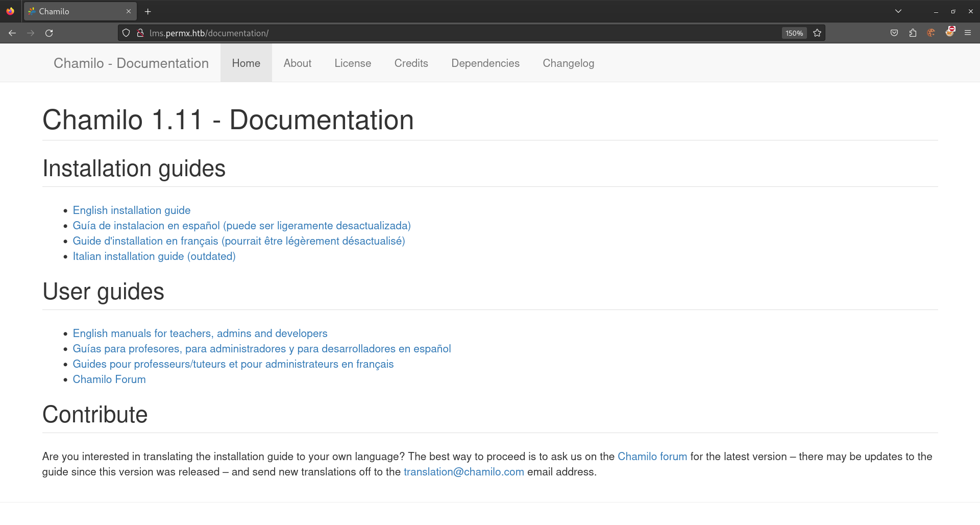
Task: Click the insecure connection padlock icon
Action: click(x=140, y=33)
